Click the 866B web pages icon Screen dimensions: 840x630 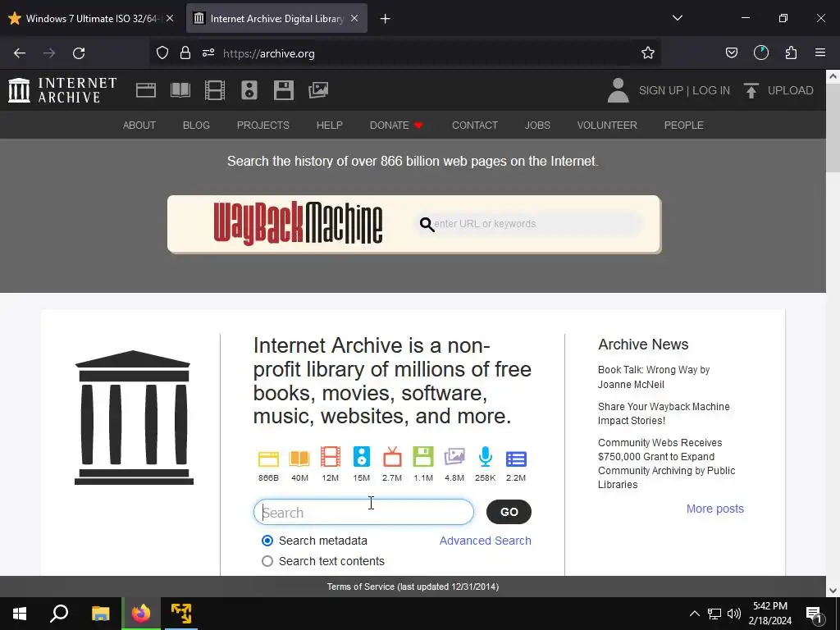coord(268,459)
